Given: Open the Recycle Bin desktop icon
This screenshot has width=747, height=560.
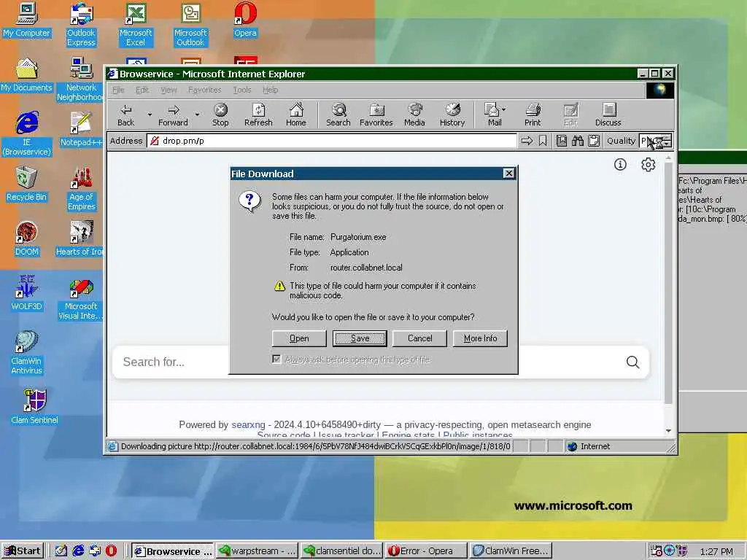Looking at the screenshot, I should click(27, 184).
